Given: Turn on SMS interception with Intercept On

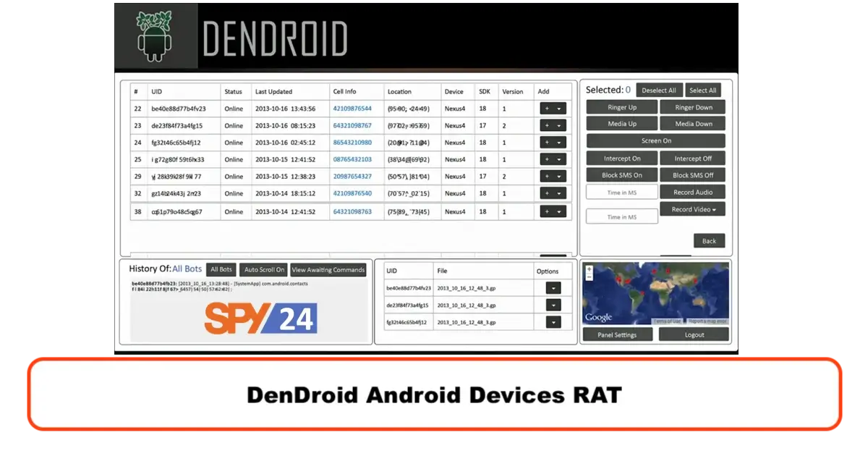Looking at the screenshot, I should (622, 159).
